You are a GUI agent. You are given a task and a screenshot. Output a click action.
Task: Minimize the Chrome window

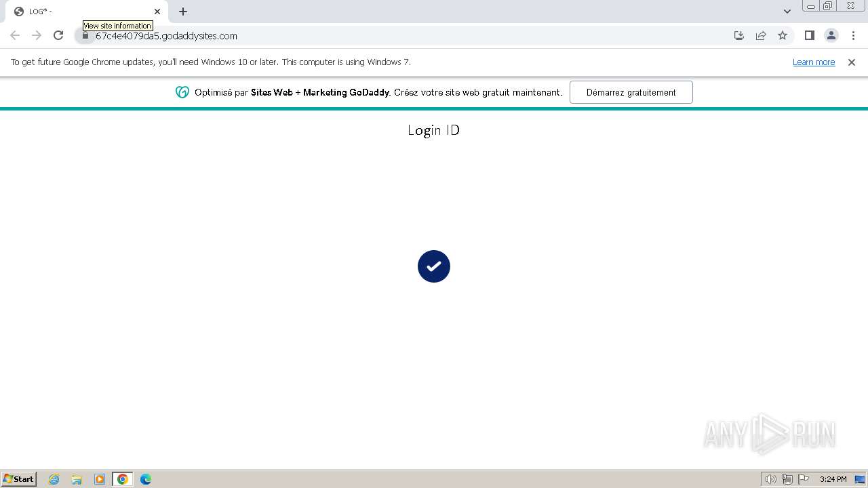coord(810,6)
